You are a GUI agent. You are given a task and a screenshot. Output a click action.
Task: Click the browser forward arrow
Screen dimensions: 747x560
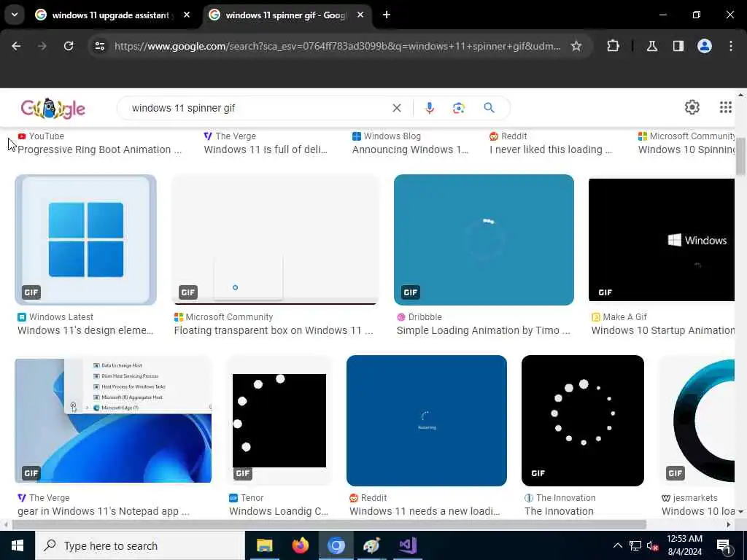pos(42,46)
